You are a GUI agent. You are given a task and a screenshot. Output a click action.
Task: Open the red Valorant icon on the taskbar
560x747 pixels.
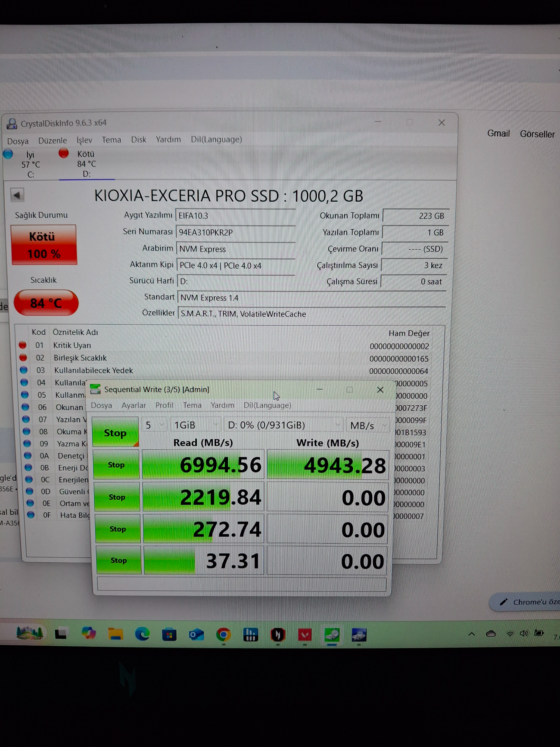coord(305,635)
